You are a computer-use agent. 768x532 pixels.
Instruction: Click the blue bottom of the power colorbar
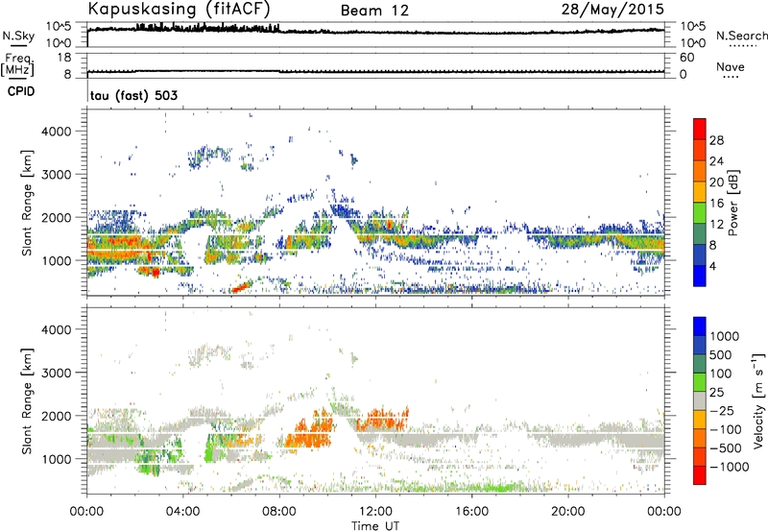pyautogui.click(x=700, y=276)
